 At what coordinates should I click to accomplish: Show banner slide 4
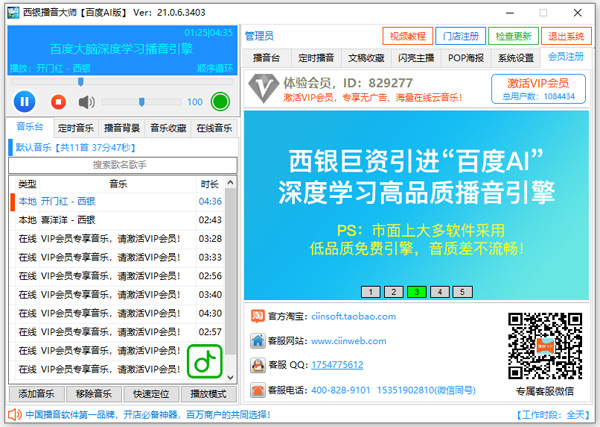(x=440, y=292)
